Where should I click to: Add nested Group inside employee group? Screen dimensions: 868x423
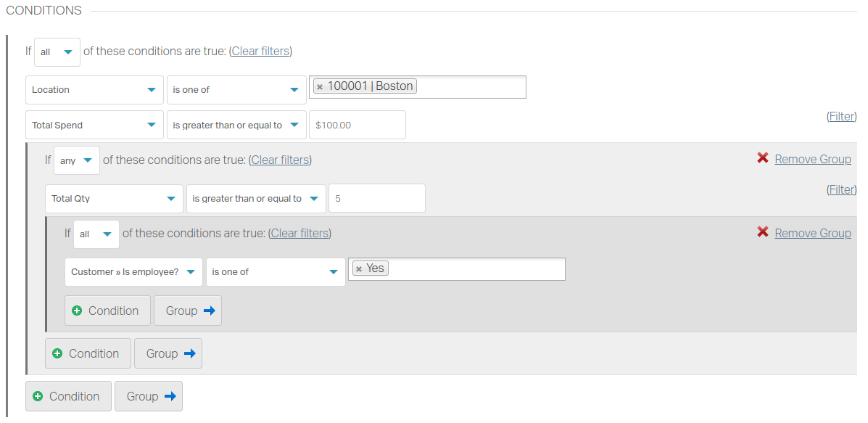coord(188,311)
